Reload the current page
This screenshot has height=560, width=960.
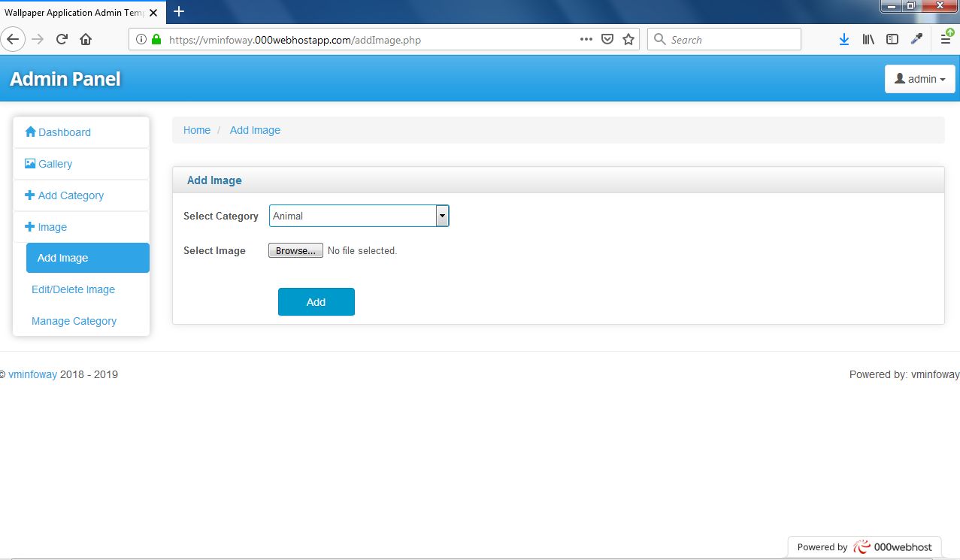[x=62, y=39]
